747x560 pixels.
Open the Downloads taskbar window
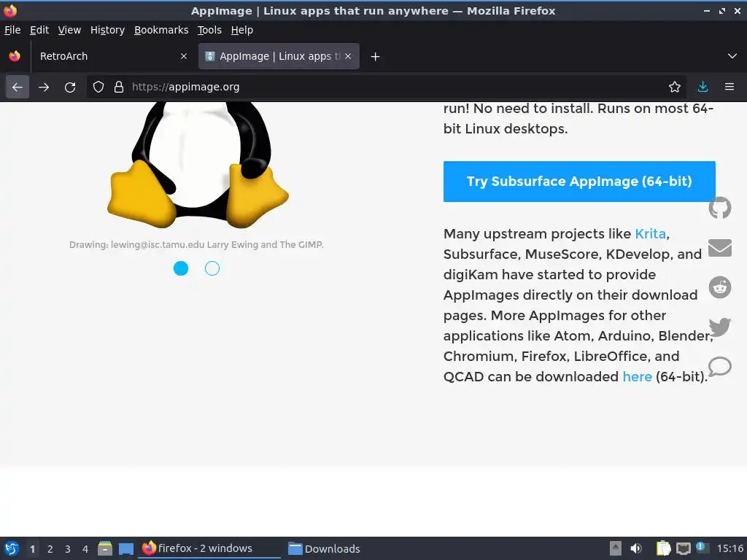324,548
